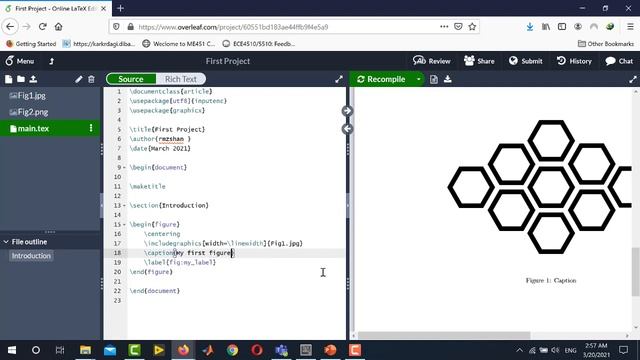The height and width of the screenshot is (360, 640).
Task: Show hidden system tray icons
Action: (x=519, y=350)
